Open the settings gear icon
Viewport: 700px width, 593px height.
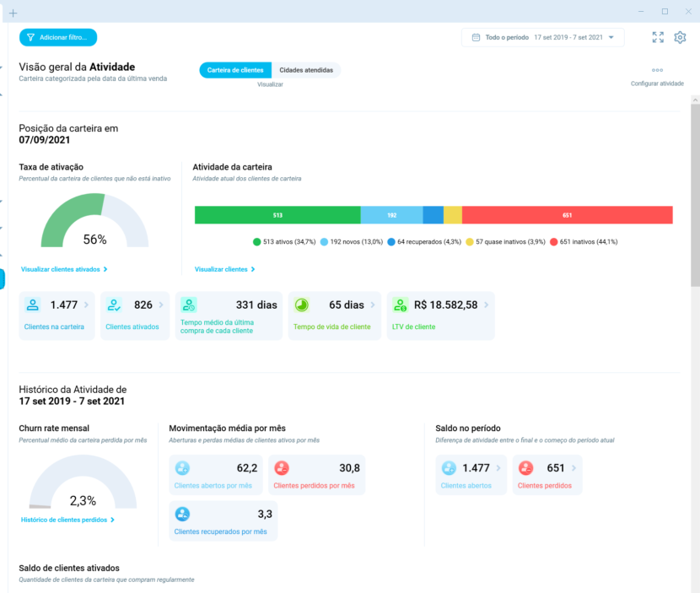pos(681,37)
